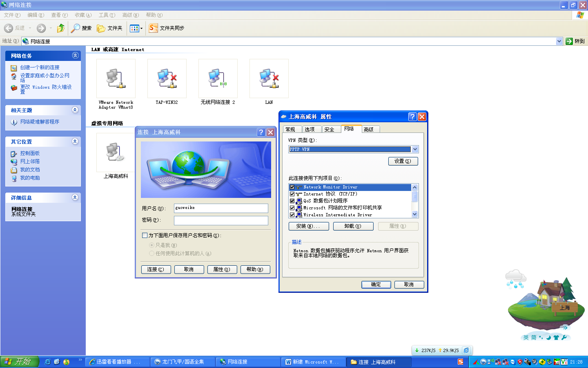Open the address bar dropdown arrow
Image resolution: width=588 pixels, height=368 pixels.
559,41
